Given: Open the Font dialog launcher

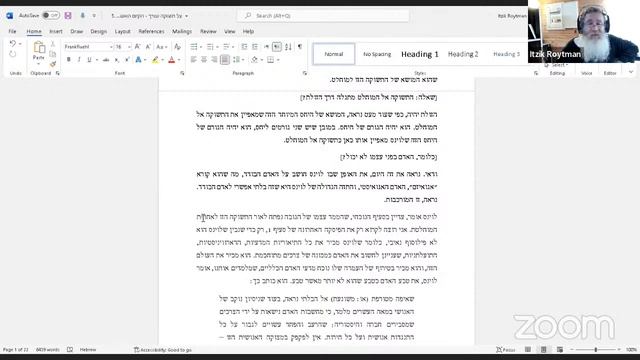Looking at the screenshot, I should coord(182,73).
